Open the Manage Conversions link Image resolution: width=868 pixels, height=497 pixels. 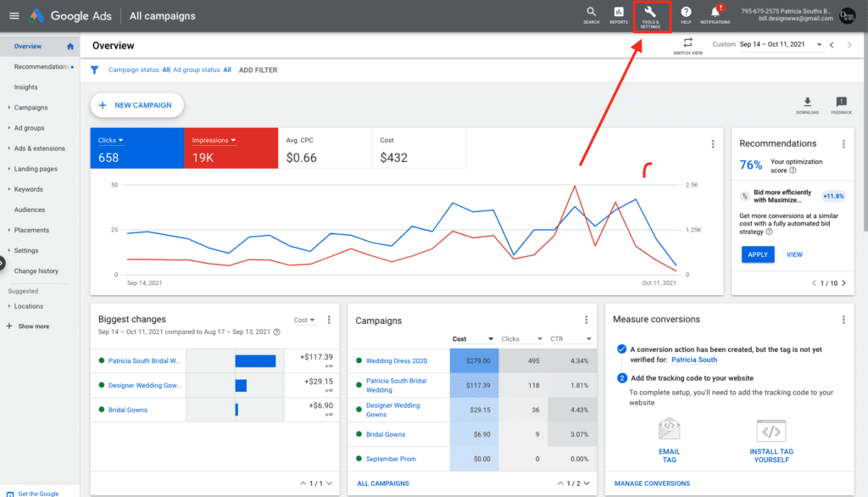652,483
